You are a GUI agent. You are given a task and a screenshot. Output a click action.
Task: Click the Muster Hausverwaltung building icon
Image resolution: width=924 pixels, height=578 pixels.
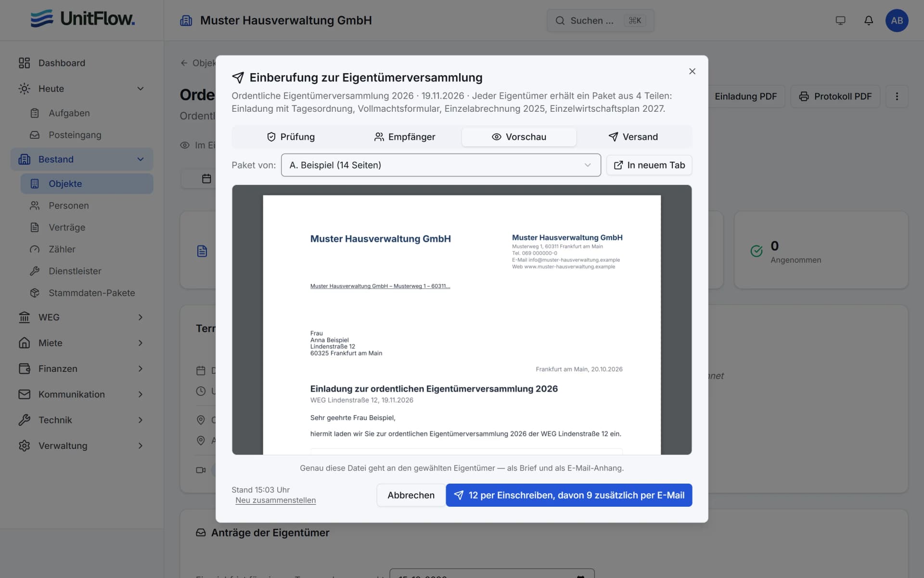[x=186, y=21]
